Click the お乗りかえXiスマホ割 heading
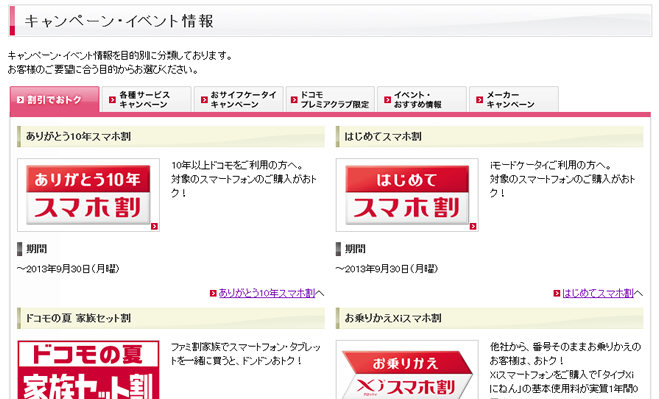 click(x=489, y=318)
